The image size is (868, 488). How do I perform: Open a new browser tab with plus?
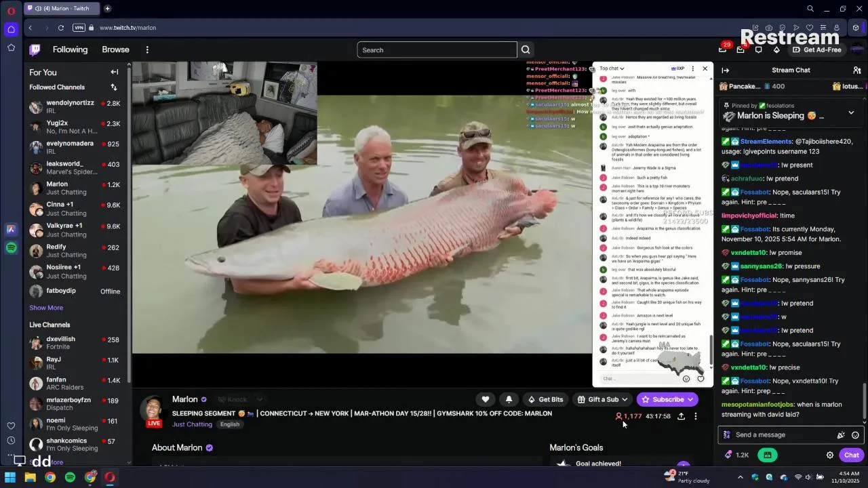coord(107,9)
